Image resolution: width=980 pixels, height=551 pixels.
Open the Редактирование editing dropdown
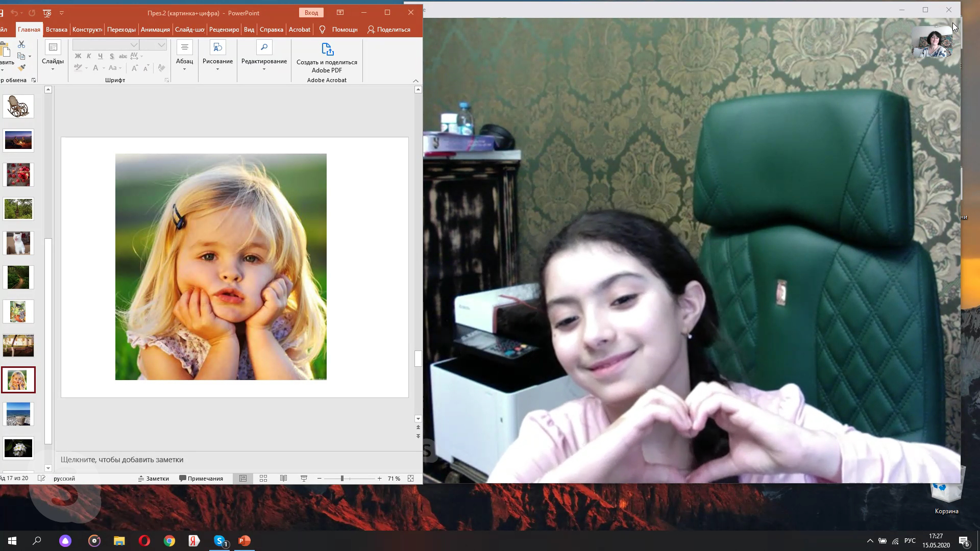coord(264,56)
